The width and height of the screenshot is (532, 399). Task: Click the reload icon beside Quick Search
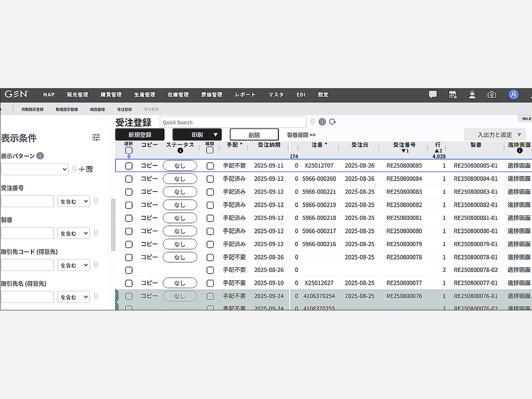[x=332, y=122]
